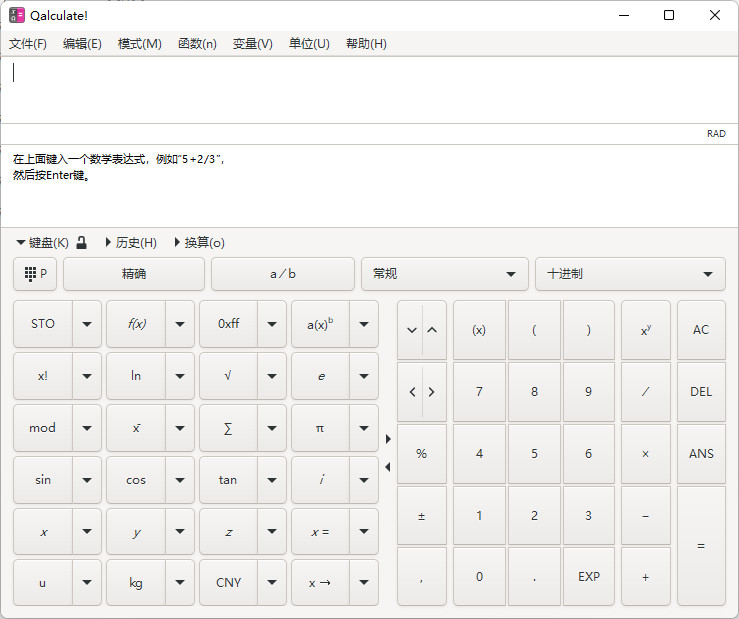
Task: Click the DEL button
Action: coord(701,392)
